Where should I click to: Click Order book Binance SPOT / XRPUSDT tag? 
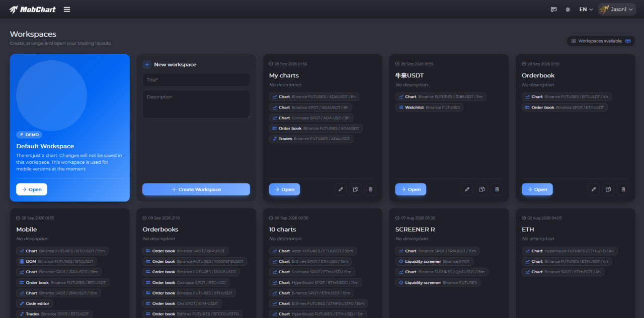pyautogui.click(x=185, y=251)
